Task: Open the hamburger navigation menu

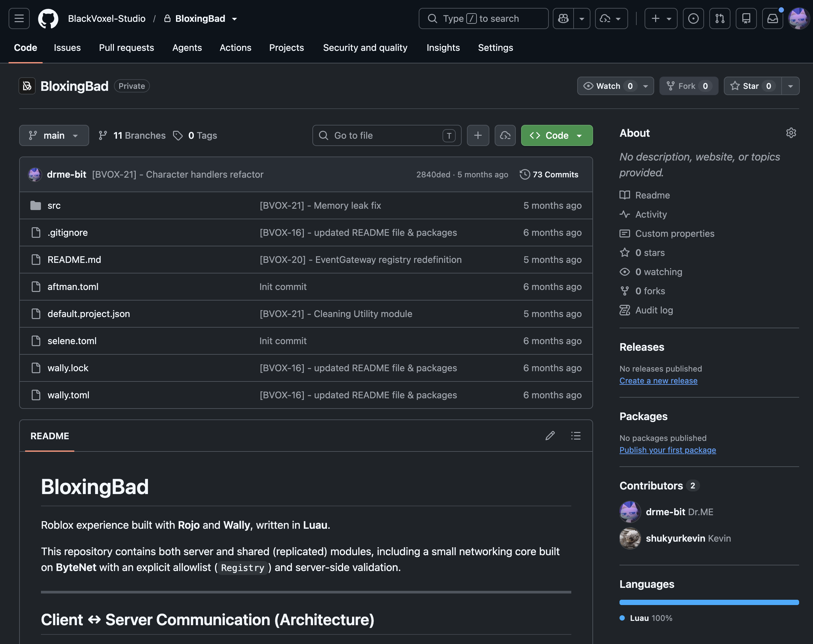Action: (x=19, y=18)
